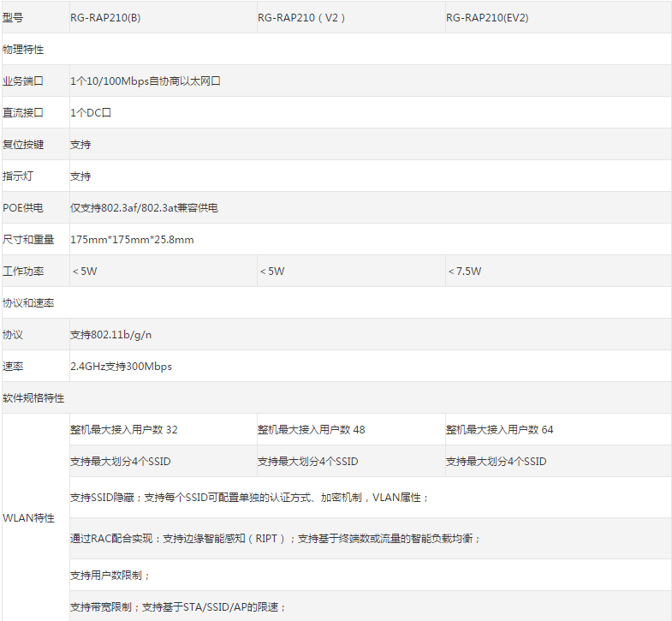
Task: Click the 复位按键 row label
Action: point(23,145)
